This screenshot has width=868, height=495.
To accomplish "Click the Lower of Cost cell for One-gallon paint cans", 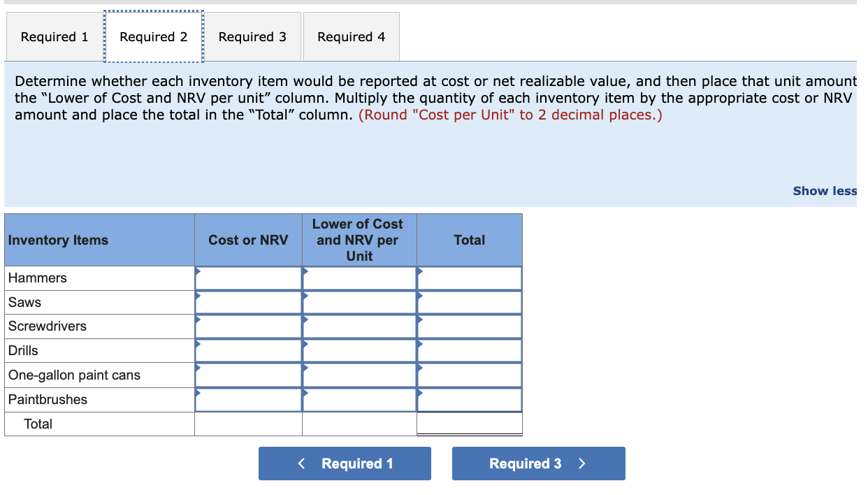I will point(359,375).
